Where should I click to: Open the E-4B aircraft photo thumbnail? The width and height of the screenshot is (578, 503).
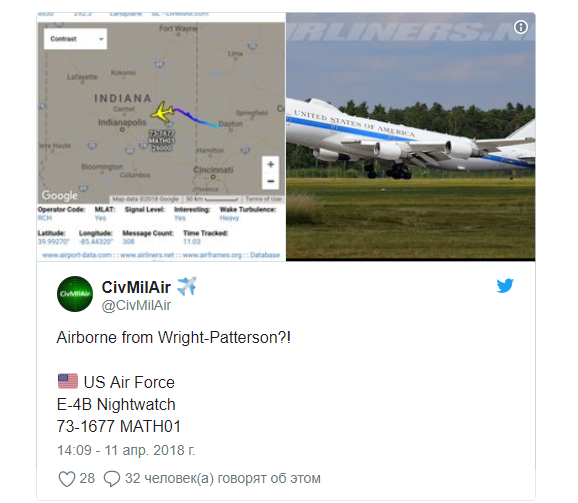coord(411,136)
